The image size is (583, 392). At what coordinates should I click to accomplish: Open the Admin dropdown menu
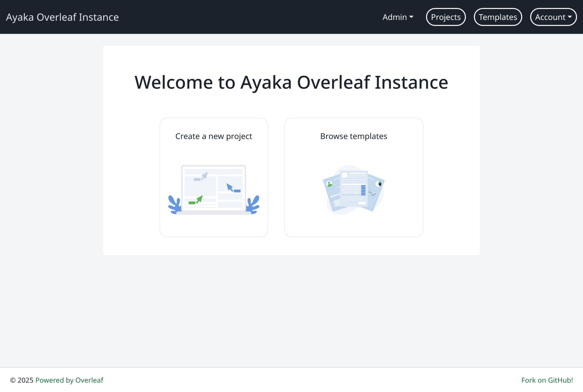(x=398, y=17)
